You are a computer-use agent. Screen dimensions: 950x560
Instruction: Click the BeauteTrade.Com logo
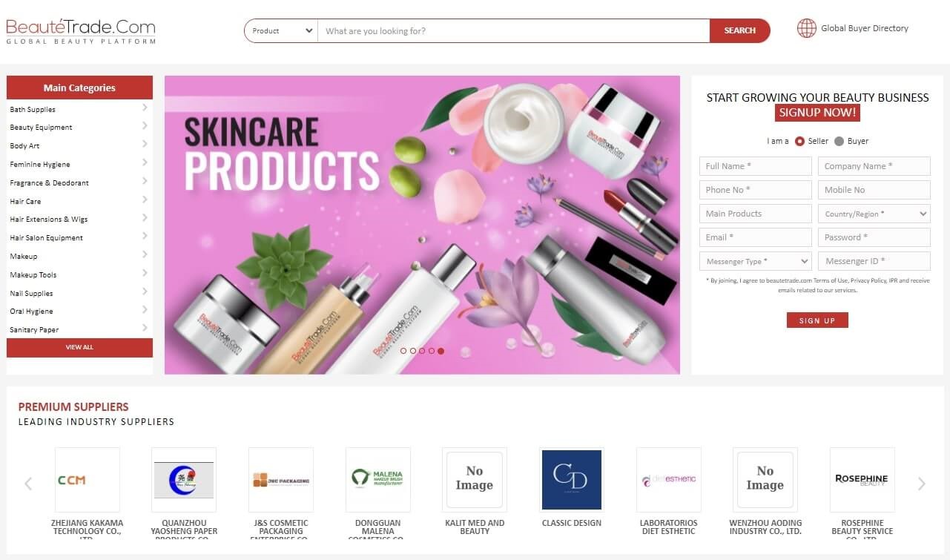click(x=81, y=31)
